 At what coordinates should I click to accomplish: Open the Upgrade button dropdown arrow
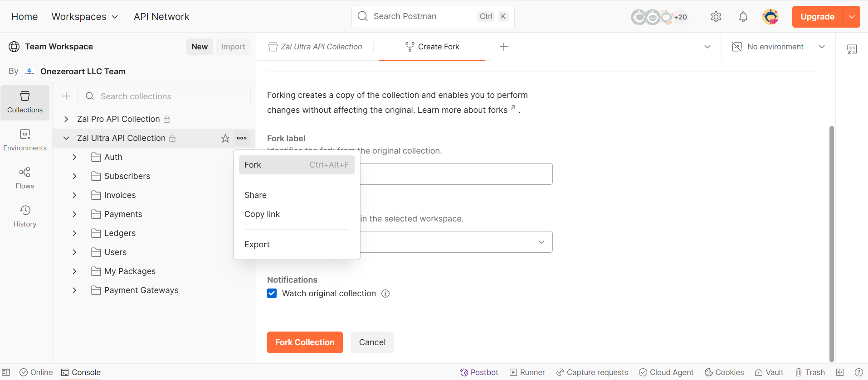(851, 17)
